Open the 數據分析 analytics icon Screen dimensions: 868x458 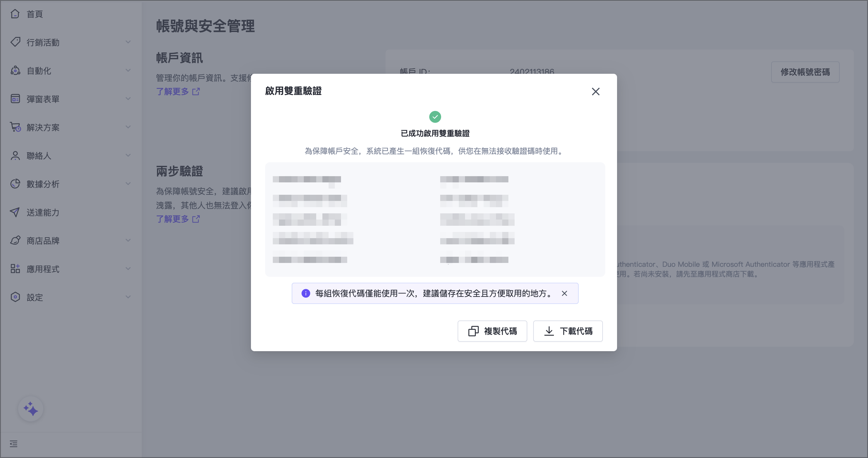[x=15, y=184]
